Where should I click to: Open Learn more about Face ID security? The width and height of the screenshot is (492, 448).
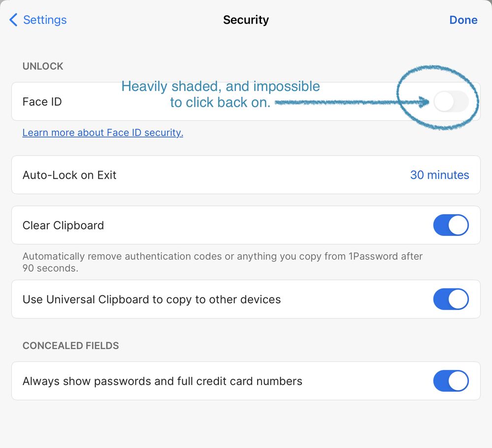point(103,133)
